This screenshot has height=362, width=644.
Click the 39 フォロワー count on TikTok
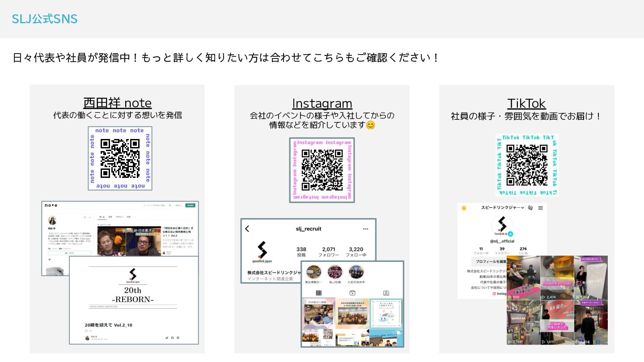[502, 251]
